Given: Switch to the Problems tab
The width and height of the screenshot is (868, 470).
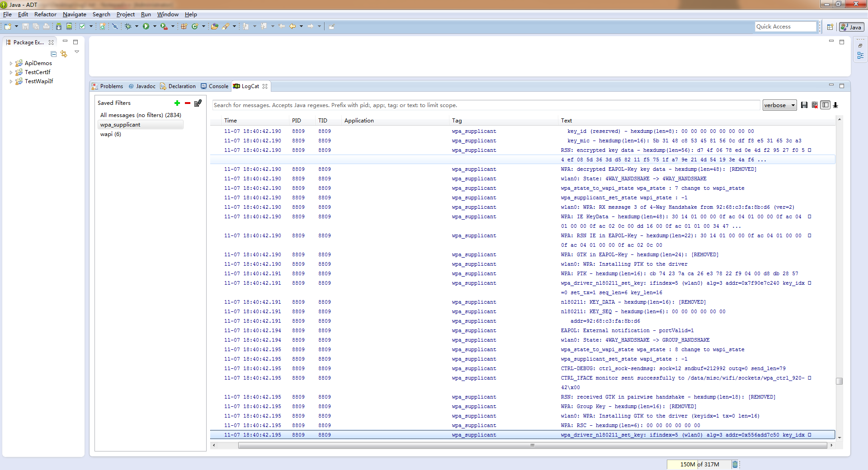Looking at the screenshot, I should coord(107,86).
